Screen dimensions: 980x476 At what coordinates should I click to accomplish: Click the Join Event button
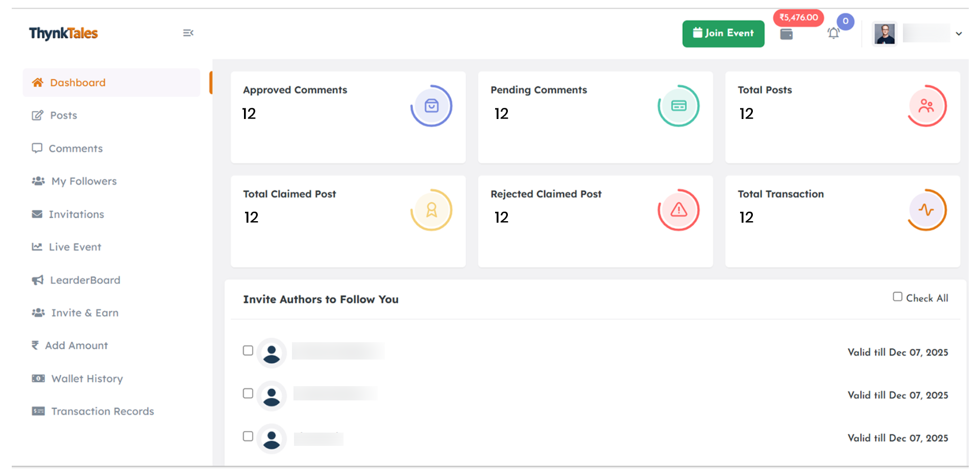point(723,33)
